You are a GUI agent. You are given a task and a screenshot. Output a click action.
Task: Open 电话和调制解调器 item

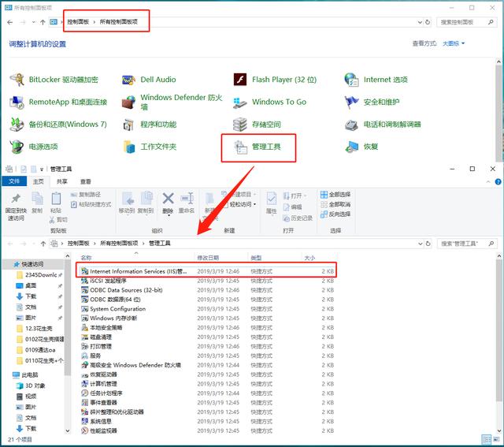click(x=383, y=125)
